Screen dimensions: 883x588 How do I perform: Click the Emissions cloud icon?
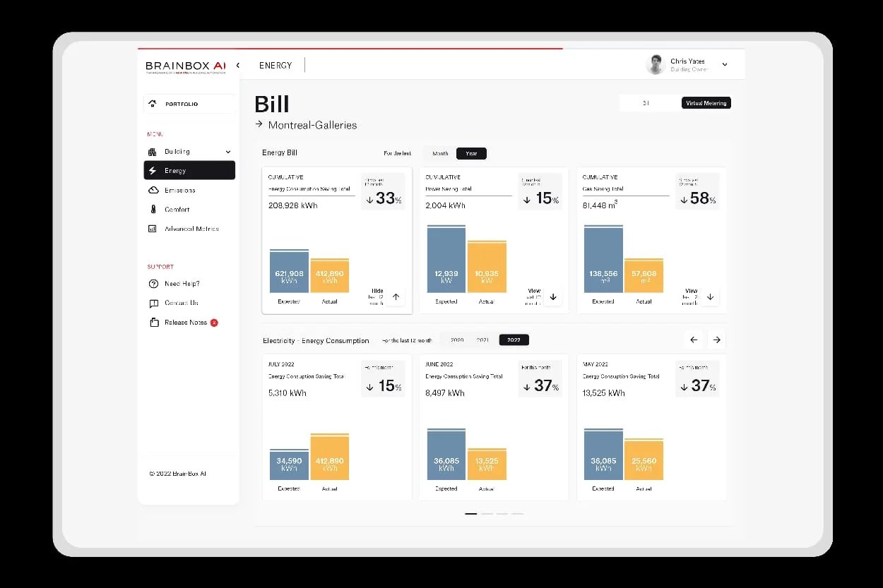pyautogui.click(x=153, y=191)
